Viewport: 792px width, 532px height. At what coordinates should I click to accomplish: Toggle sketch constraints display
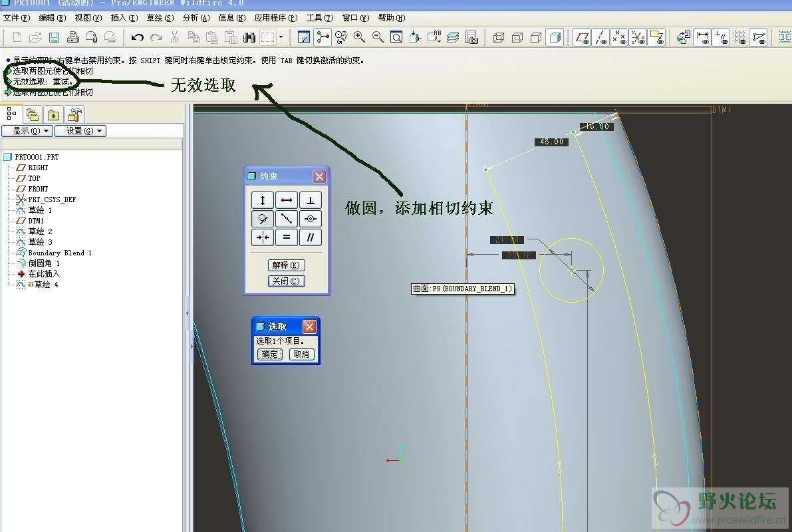pyautogui.click(x=722, y=37)
